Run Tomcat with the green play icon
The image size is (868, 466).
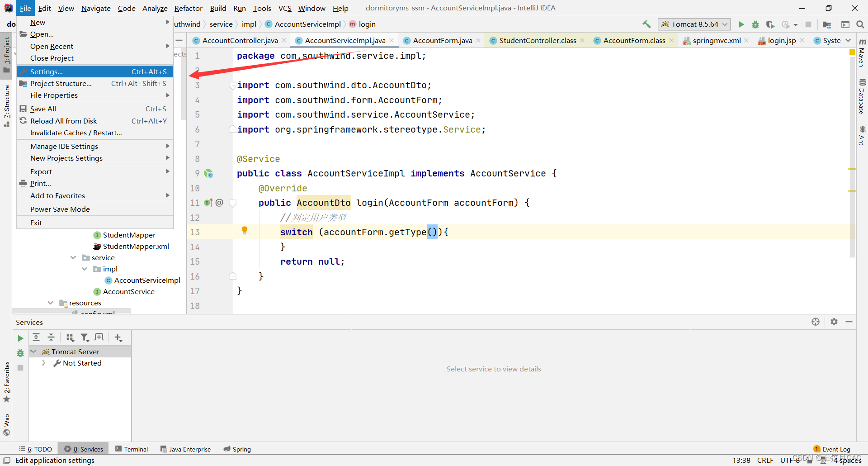(x=741, y=24)
